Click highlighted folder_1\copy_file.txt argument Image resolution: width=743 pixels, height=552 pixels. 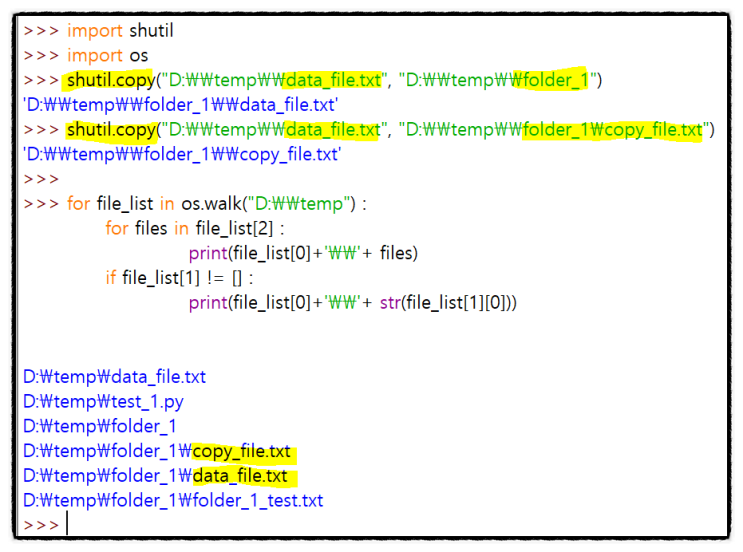click(x=612, y=130)
